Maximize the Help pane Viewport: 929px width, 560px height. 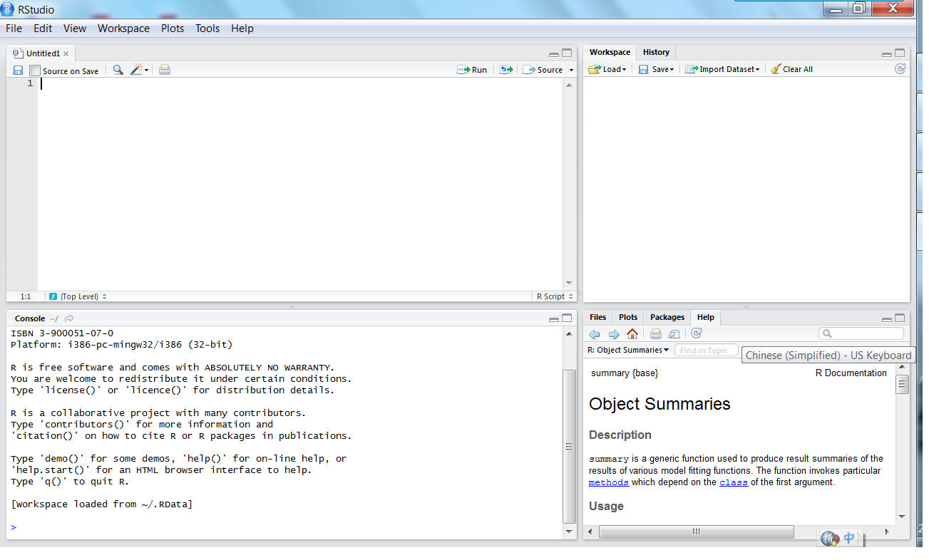(900, 318)
